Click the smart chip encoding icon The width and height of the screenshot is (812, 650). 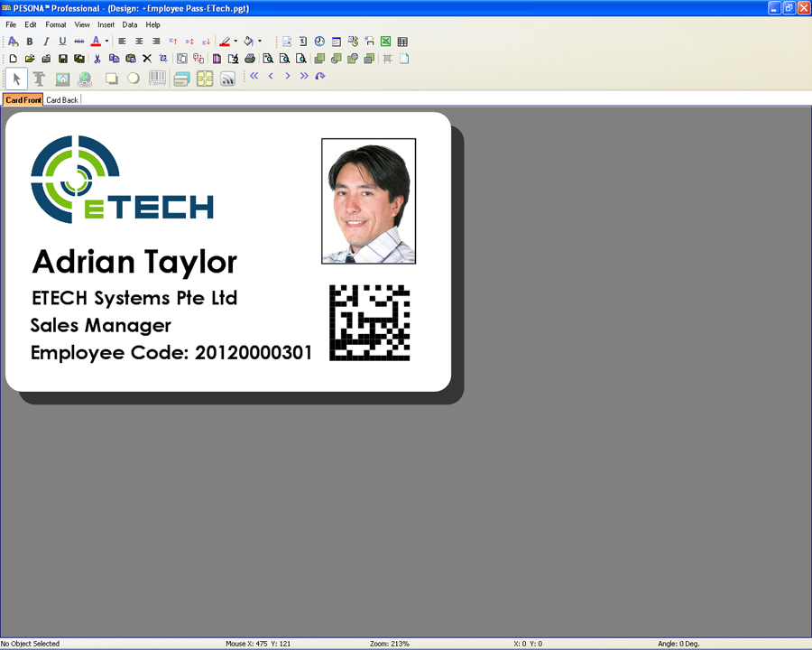[205, 79]
